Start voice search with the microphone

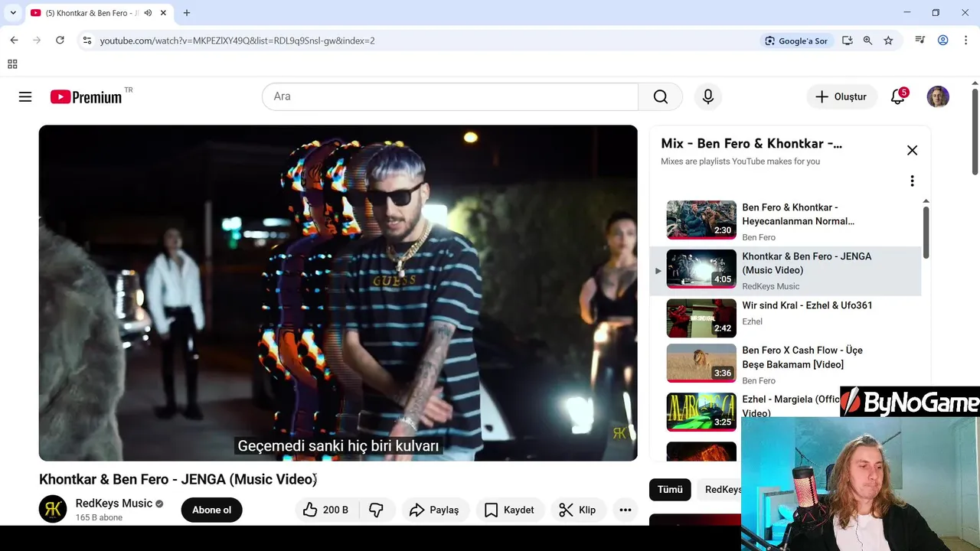708,96
